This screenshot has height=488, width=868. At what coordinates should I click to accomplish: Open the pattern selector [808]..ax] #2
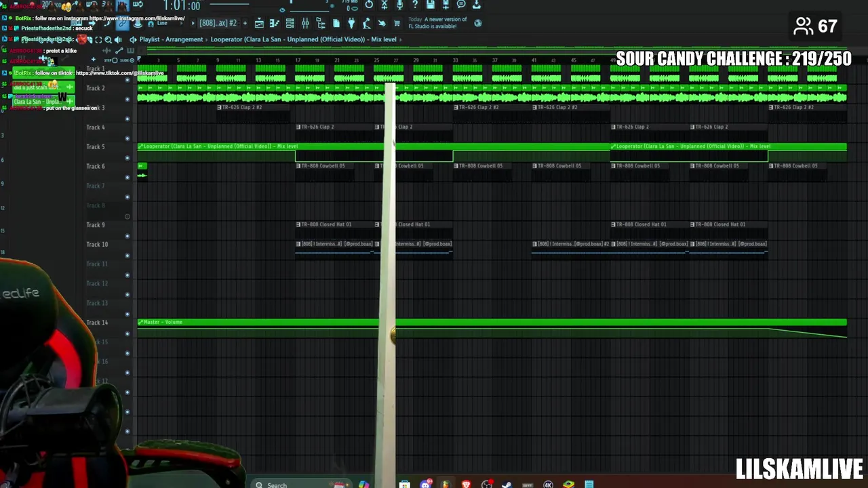218,23
